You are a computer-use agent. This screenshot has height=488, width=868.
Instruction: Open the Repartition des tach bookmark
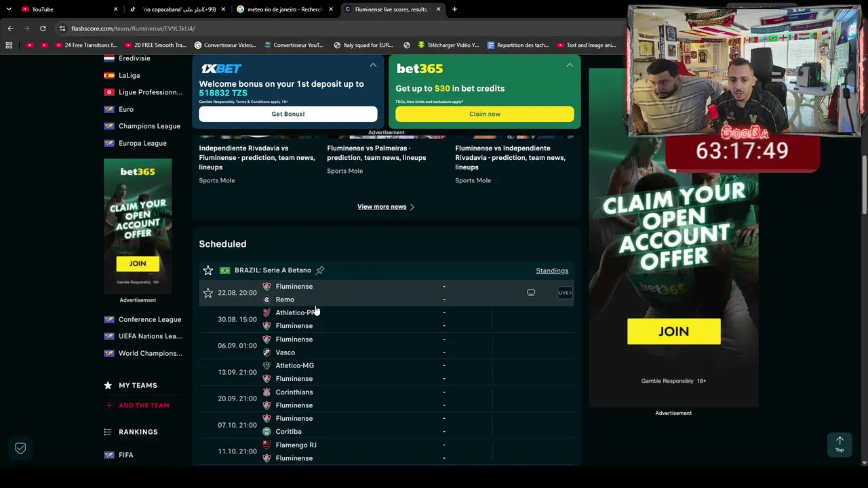[x=517, y=45]
